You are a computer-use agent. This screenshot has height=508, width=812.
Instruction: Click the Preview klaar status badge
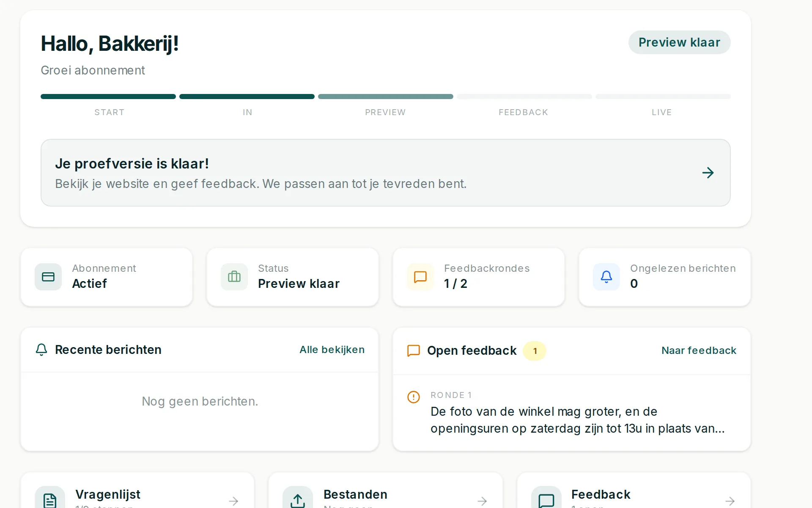click(679, 42)
